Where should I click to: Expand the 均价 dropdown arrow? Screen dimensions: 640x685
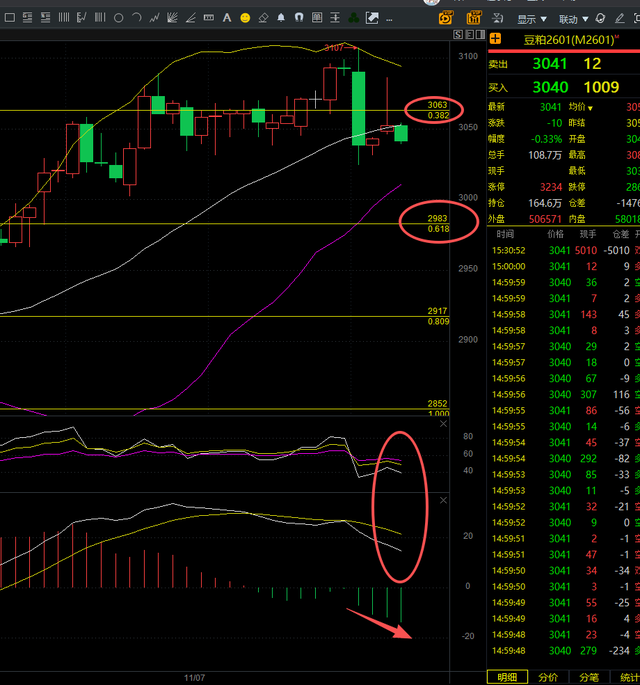coord(590,108)
